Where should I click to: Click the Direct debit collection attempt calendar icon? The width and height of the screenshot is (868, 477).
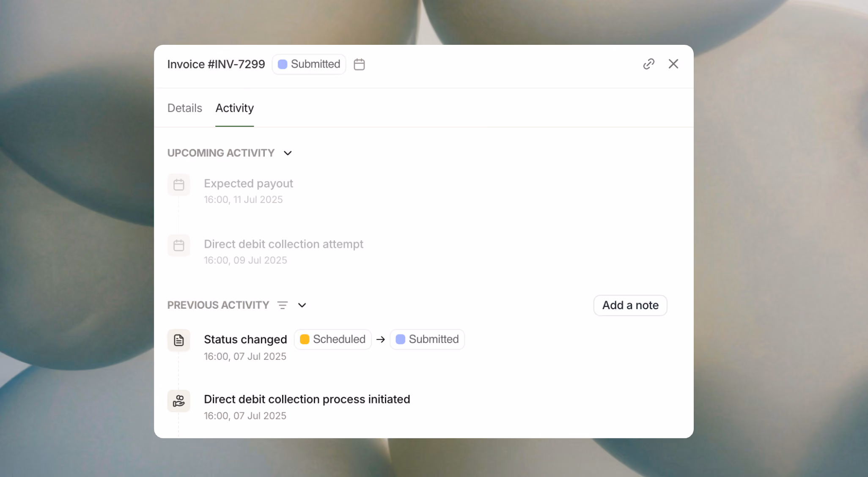click(x=179, y=246)
